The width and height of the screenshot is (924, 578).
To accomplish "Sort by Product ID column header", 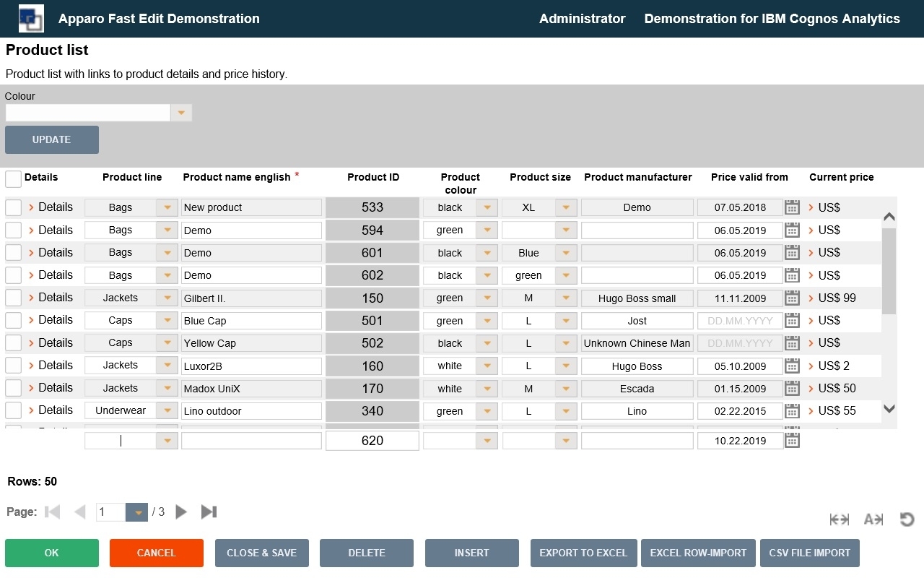I will [372, 177].
